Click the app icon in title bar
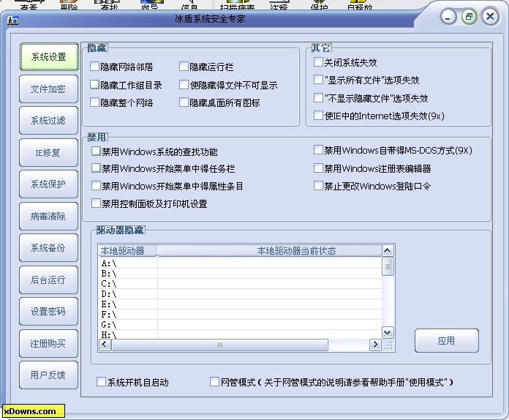Viewport: 509px width, 420px height. pos(13,20)
